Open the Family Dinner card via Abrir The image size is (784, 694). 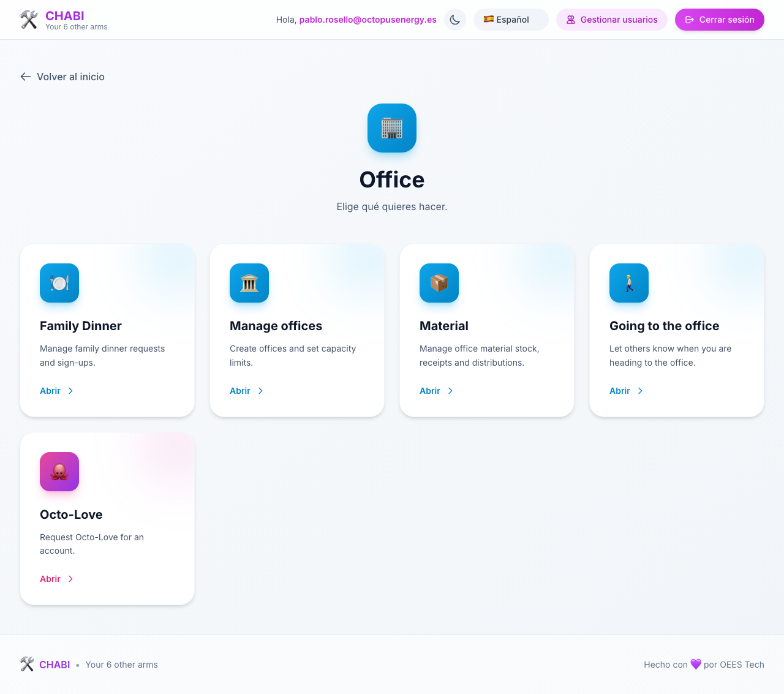57,391
